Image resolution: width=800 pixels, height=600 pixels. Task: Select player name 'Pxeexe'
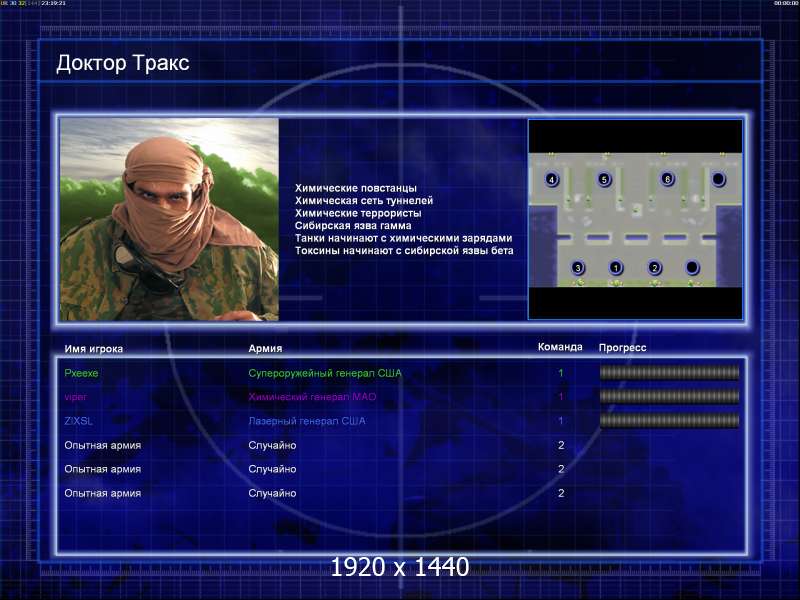[81, 373]
